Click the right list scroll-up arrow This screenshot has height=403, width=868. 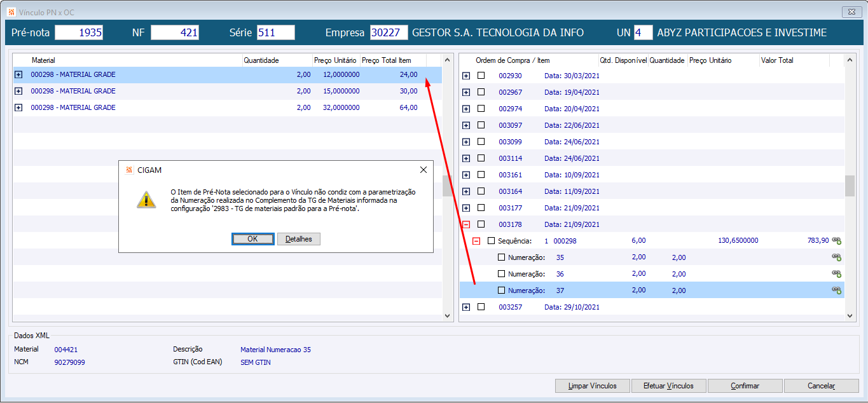[850, 60]
